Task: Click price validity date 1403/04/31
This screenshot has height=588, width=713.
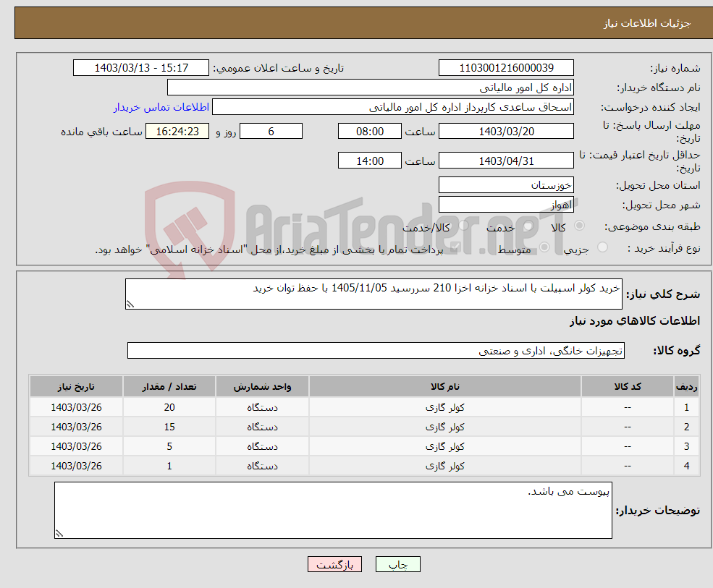Action: click(506, 161)
